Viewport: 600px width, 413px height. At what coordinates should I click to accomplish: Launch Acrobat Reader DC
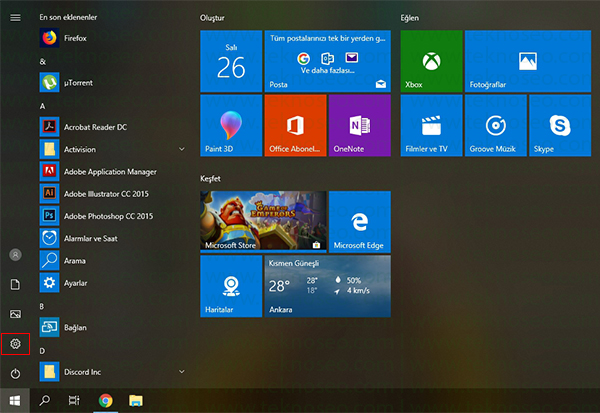click(112, 127)
